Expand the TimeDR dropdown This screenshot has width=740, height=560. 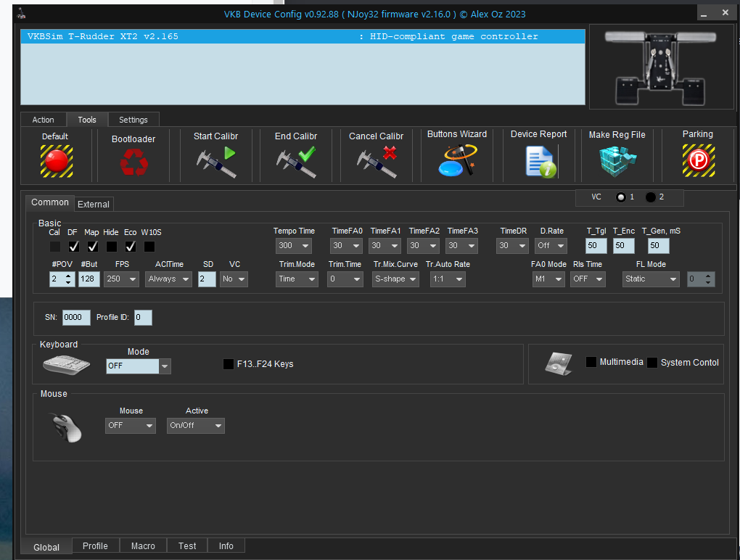click(x=512, y=246)
